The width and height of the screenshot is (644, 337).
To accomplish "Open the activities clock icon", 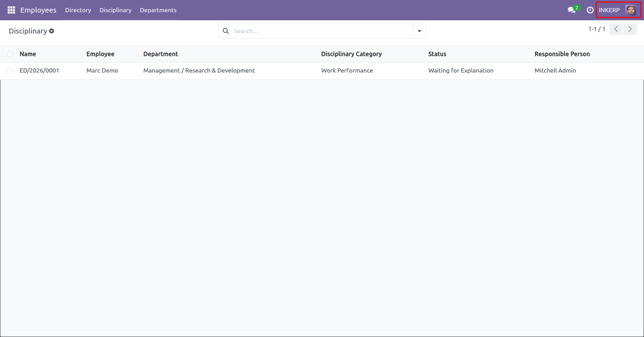I will point(590,10).
